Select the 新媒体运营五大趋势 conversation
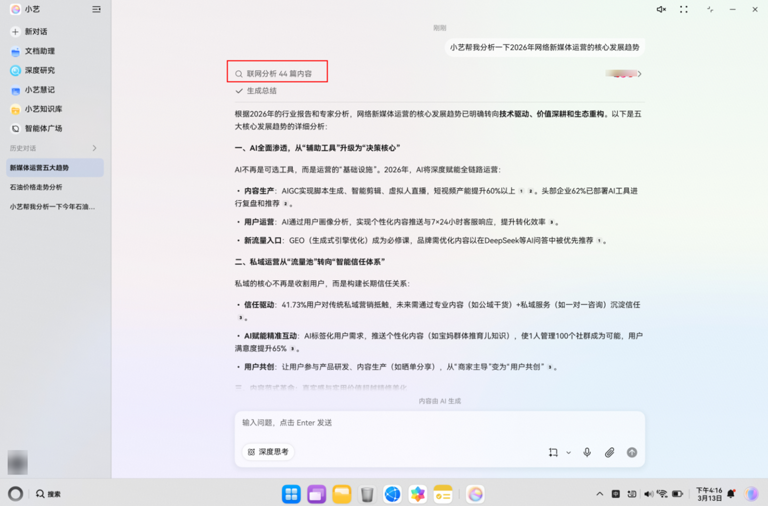The height and width of the screenshot is (506, 768). tap(55, 168)
